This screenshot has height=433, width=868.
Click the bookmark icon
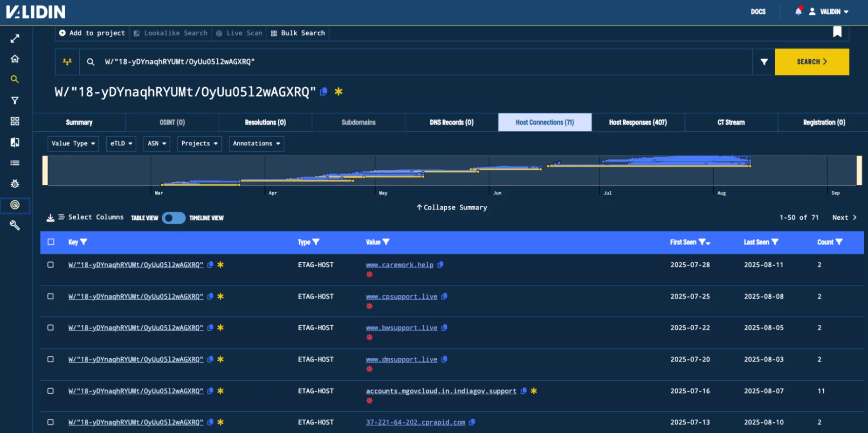click(837, 32)
